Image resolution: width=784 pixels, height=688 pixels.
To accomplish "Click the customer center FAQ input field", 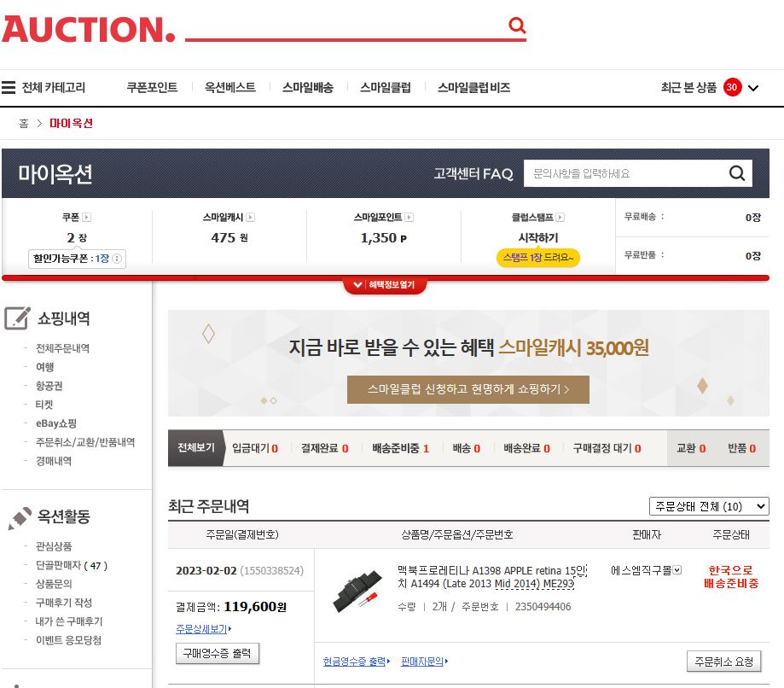I will point(623,174).
